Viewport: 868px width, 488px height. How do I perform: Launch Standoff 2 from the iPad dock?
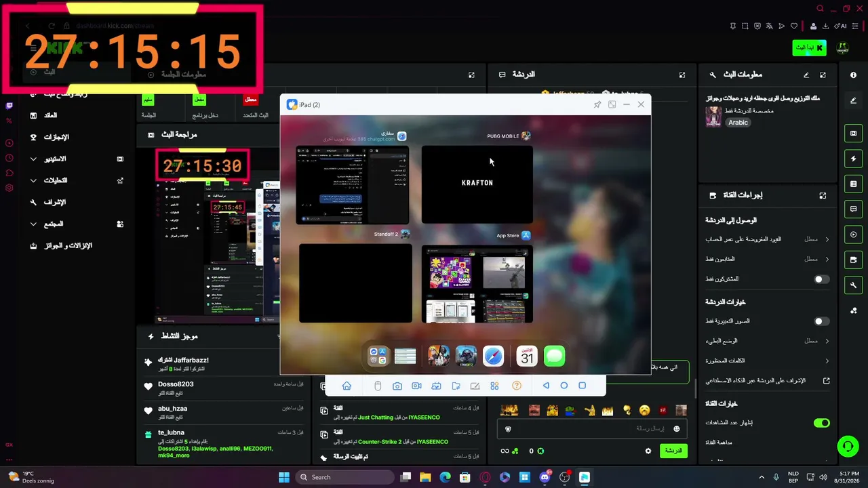click(x=466, y=356)
